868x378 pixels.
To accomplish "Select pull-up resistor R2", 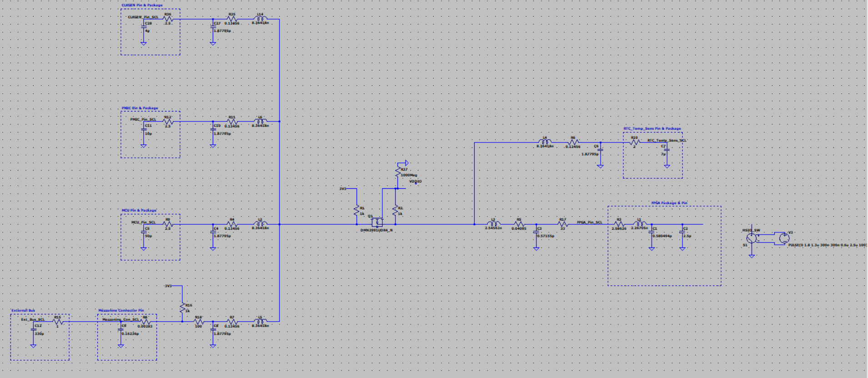I will coord(395,210).
